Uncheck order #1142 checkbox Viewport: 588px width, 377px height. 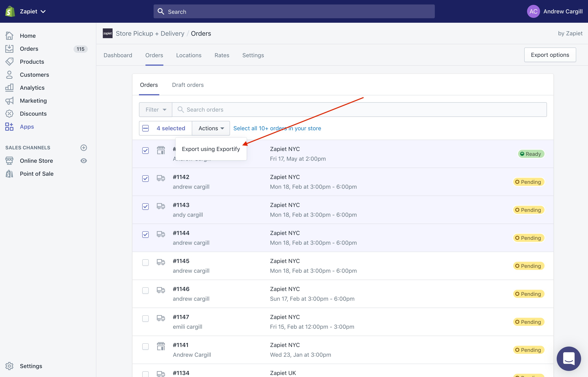coord(145,179)
